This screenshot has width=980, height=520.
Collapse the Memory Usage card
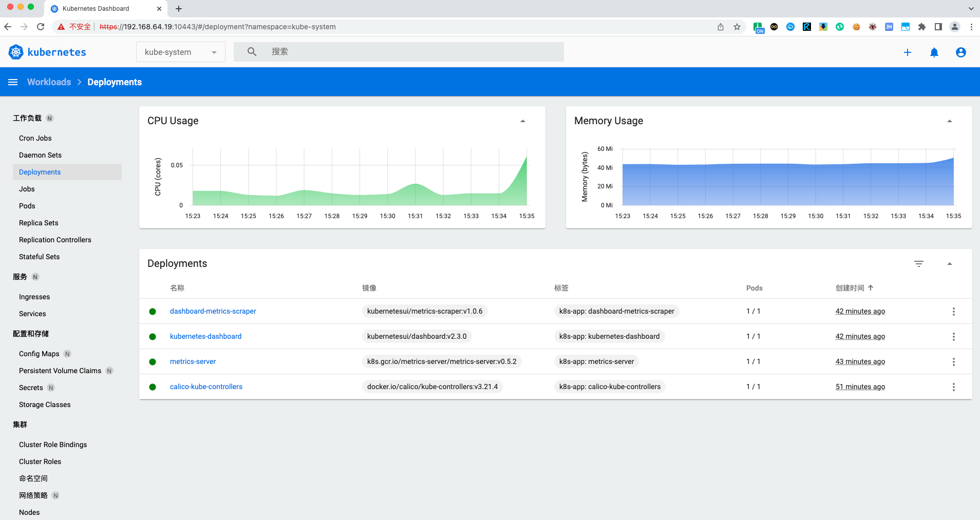[x=950, y=121]
